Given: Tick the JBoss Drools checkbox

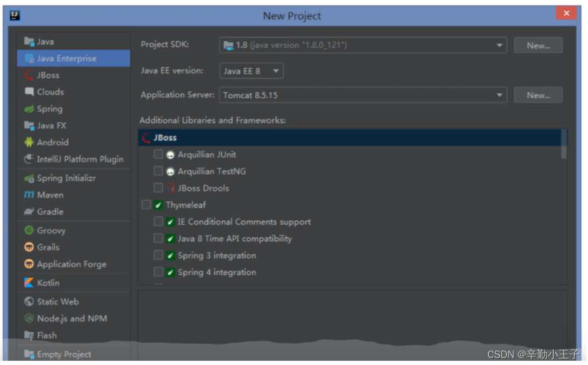Looking at the screenshot, I should pyautogui.click(x=158, y=187).
